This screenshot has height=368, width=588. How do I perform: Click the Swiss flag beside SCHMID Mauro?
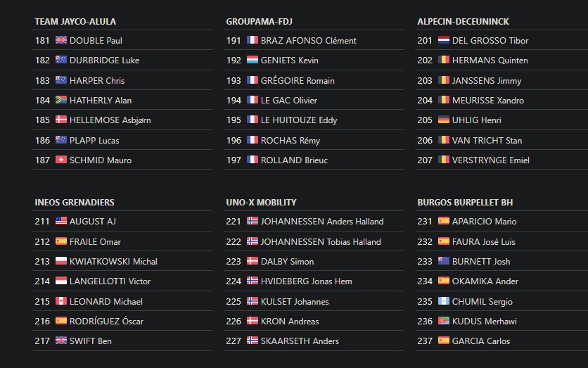tap(61, 160)
